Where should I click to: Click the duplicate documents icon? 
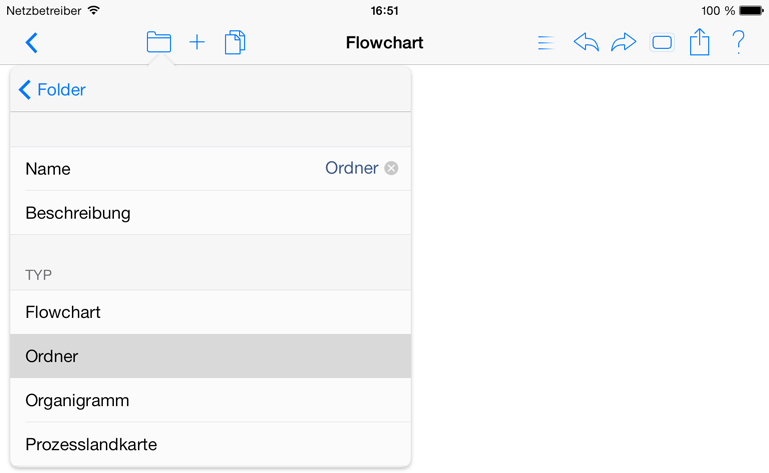point(235,42)
